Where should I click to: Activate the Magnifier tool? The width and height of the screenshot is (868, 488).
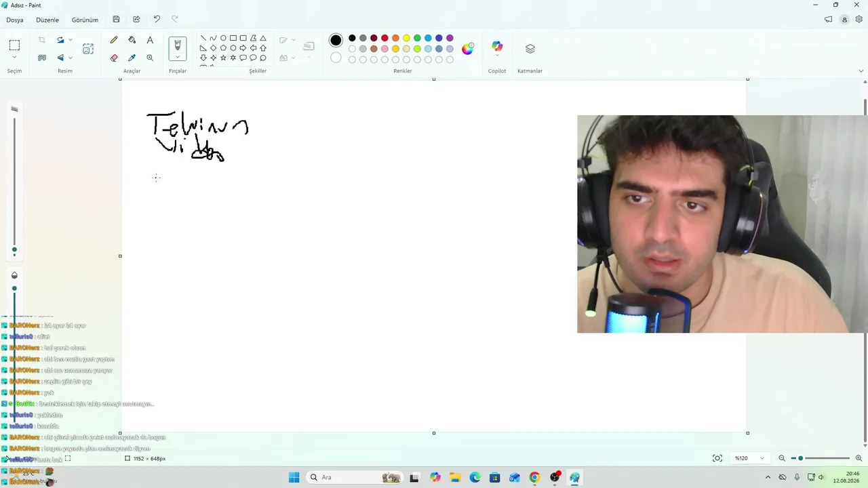point(150,58)
